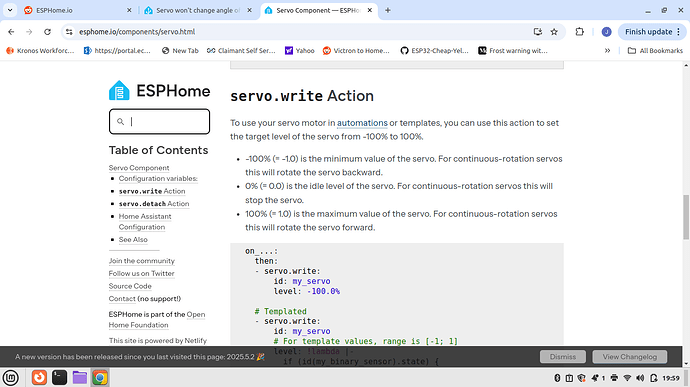Select the Servo Component ESPHome tab
The width and height of the screenshot is (690, 387).
319,10
